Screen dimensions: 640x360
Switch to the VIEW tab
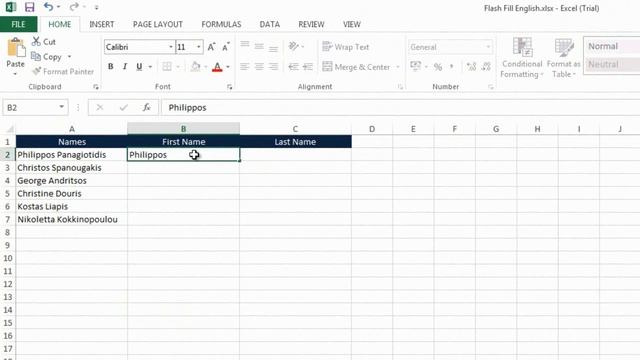[x=351, y=24]
